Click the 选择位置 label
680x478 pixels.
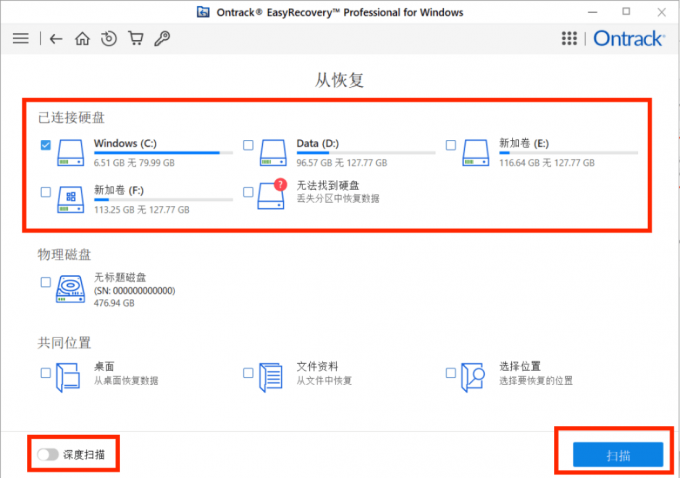[x=520, y=367]
